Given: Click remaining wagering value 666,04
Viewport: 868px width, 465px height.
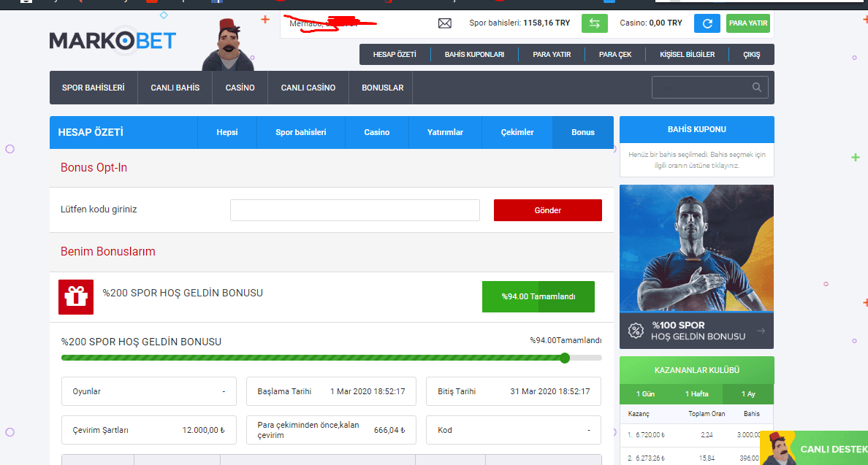Looking at the screenshot, I should pos(389,430).
